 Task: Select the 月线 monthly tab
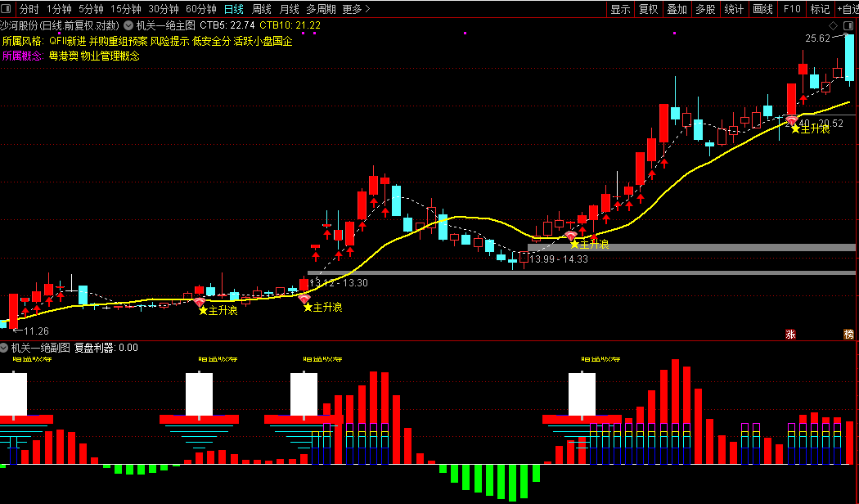tap(290, 9)
